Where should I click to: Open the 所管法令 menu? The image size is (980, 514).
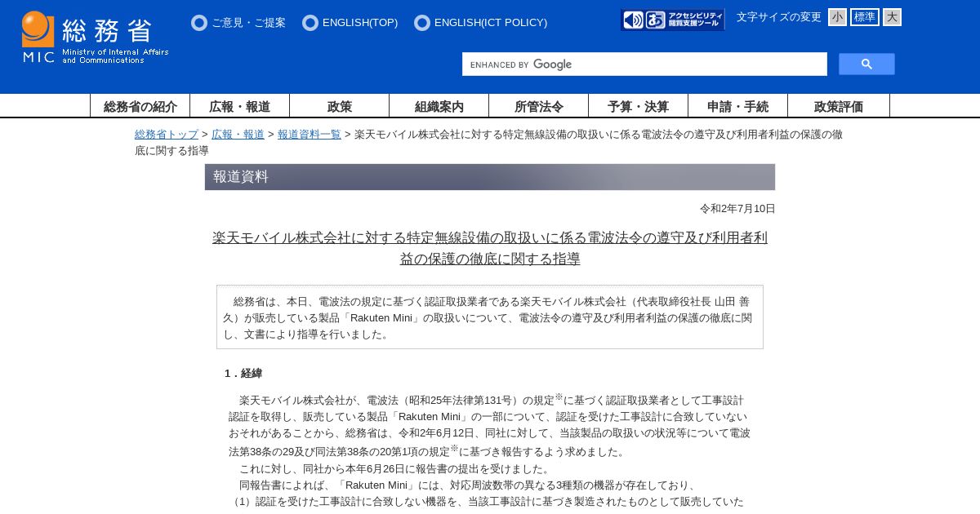pos(539,106)
